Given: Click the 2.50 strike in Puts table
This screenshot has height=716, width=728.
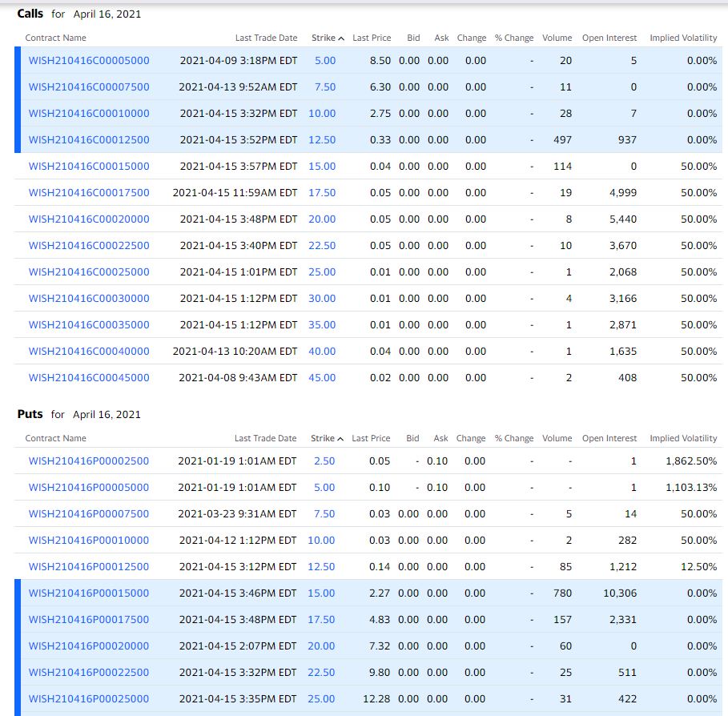Looking at the screenshot, I should point(324,461).
